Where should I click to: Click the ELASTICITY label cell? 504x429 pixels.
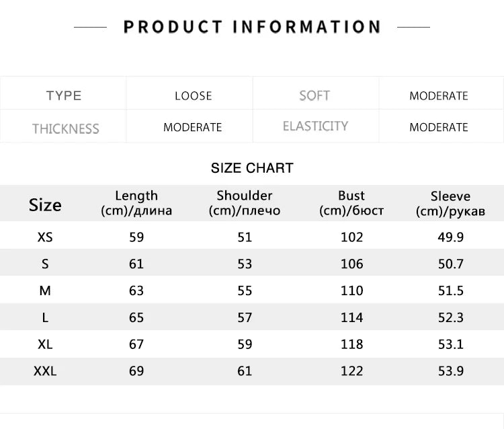315,126
